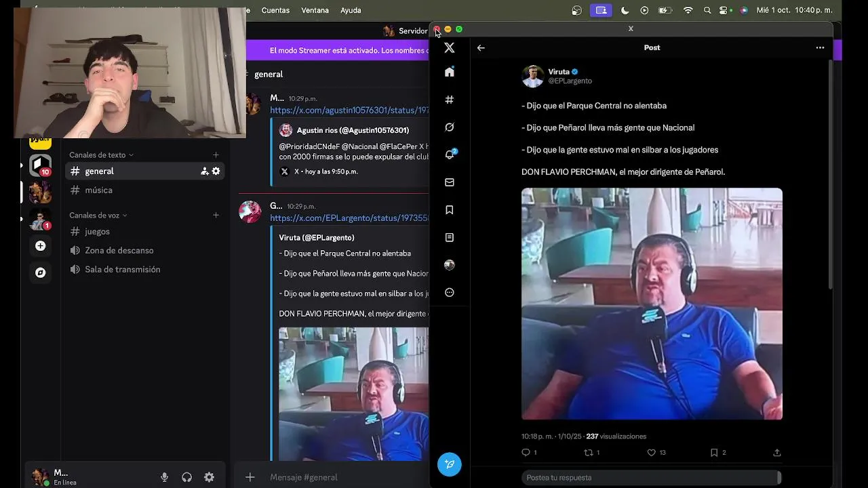This screenshot has height=488, width=868.
Task: Open Discord attachment plus button
Action: (x=250, y=477)
